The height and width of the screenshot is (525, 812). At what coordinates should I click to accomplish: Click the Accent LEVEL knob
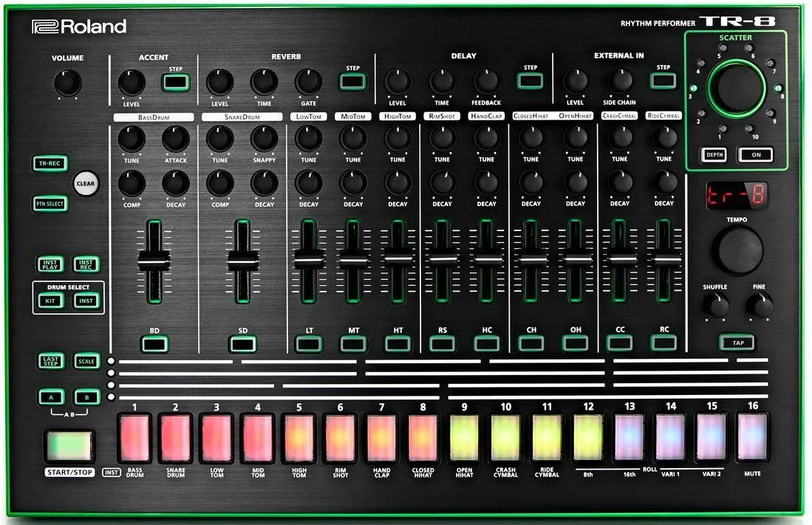pos(132,82)
